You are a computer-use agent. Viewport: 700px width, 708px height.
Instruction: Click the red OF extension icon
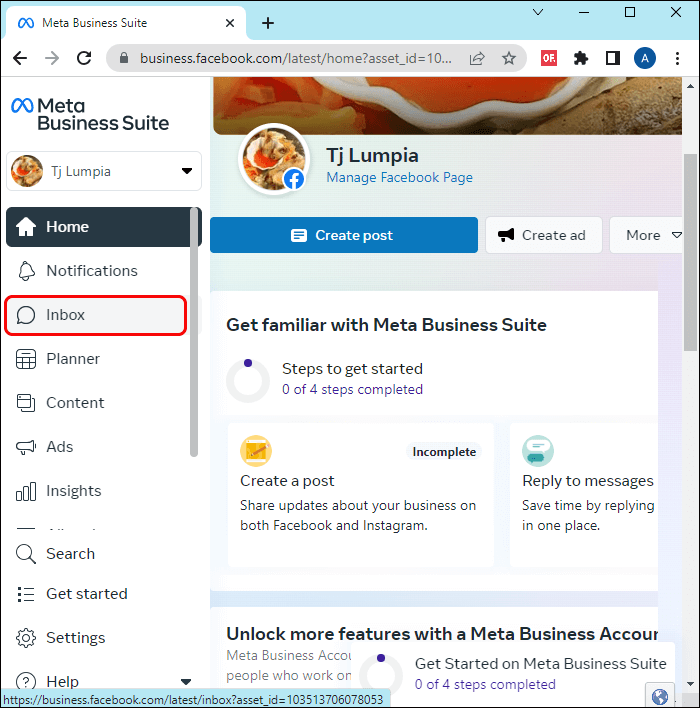[x=549, y=58]
